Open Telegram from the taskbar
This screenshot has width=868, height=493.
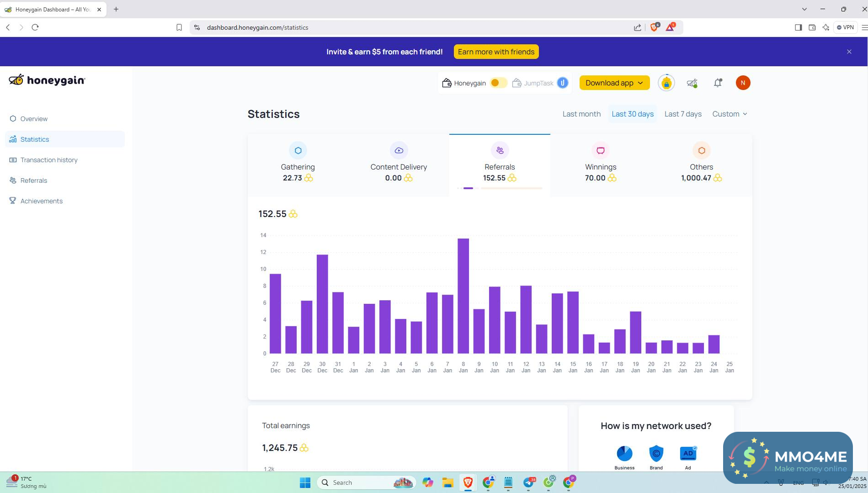coord(529,482)
